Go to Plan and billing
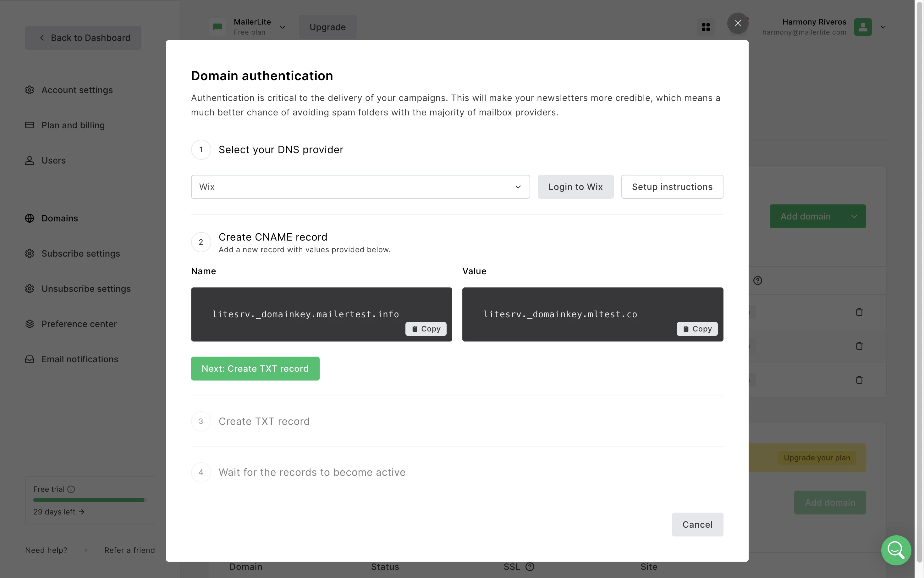Image resolution: width=924 pixels, height=578 pixels. pos(73,125)
